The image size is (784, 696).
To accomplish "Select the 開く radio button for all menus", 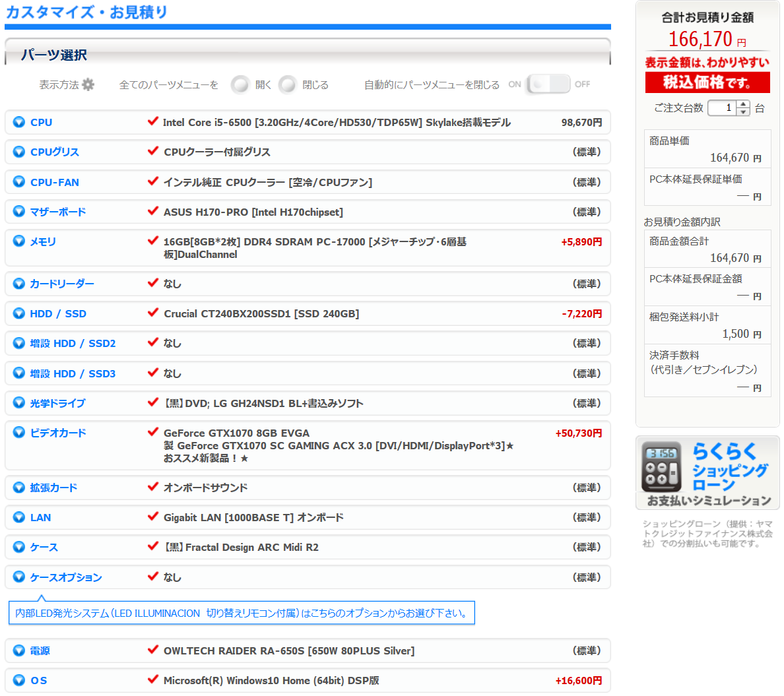I will pos(240,84).
